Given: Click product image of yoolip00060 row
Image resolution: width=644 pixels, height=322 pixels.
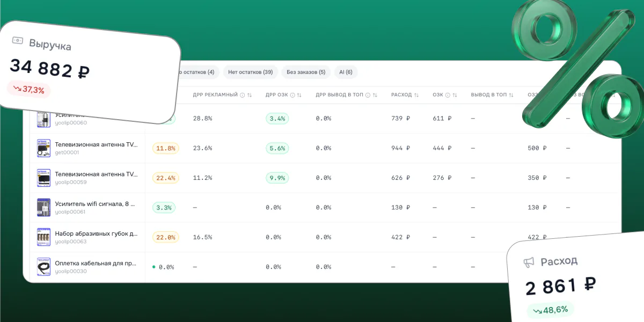Looking at the screenshot, I should (43, 119).
